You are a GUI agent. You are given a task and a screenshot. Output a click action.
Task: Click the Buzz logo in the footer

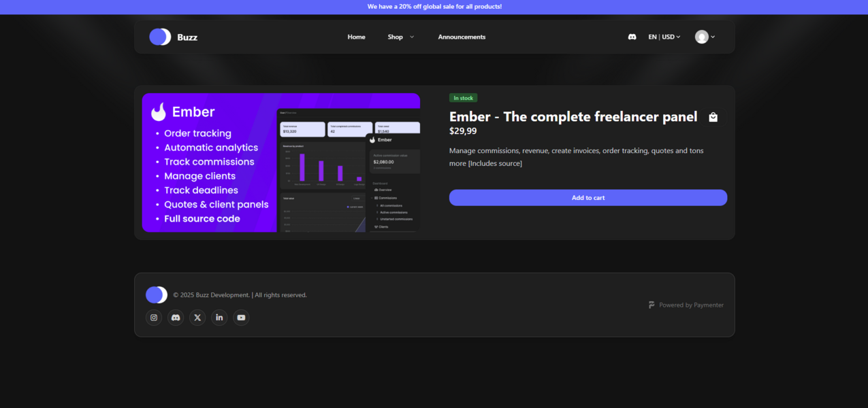point(156,295)
